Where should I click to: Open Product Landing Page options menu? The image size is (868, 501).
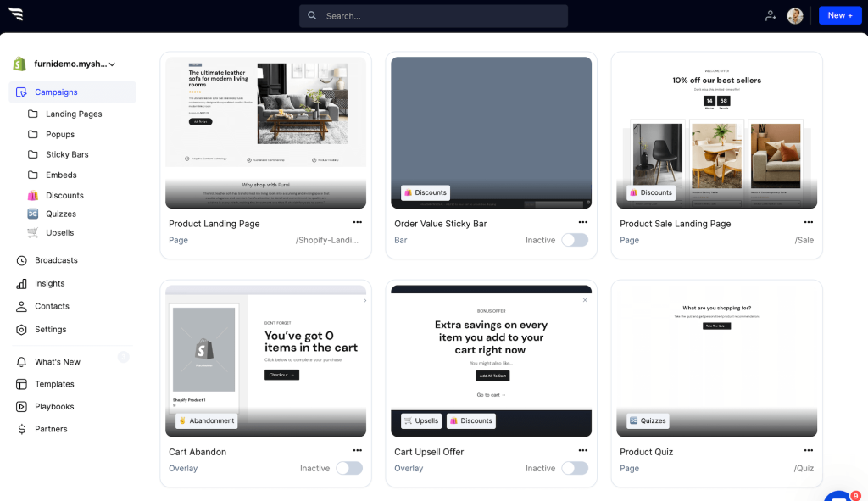tap(357, 222)
